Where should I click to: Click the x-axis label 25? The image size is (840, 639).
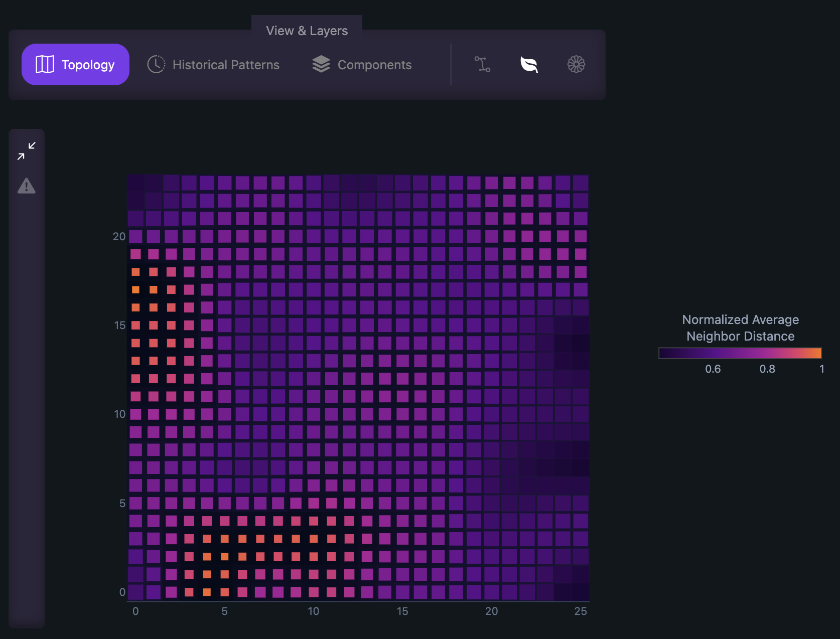coord(581,611)
